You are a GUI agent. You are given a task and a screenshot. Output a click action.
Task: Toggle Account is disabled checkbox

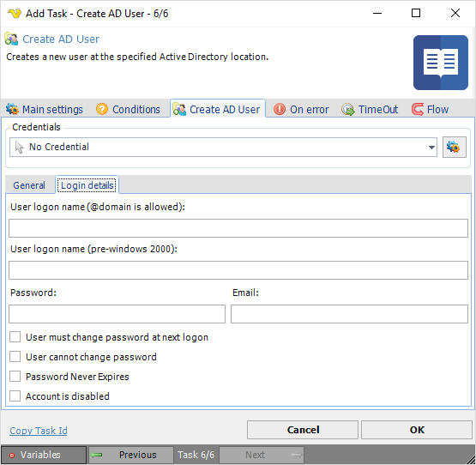pos(15,396)
